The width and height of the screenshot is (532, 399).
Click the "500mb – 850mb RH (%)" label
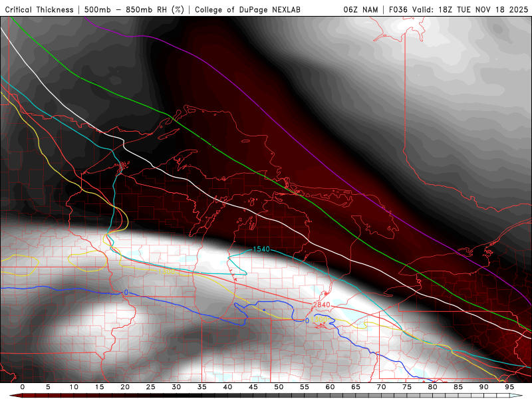point(134,9)
